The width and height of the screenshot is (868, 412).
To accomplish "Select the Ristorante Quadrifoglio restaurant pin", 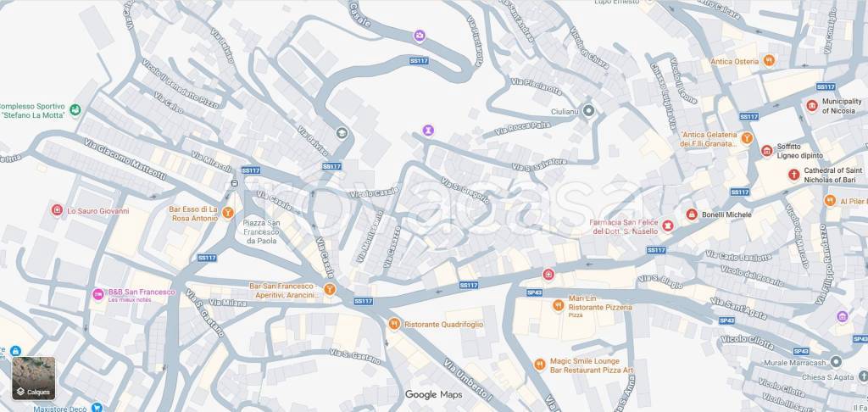I will 394,324.
